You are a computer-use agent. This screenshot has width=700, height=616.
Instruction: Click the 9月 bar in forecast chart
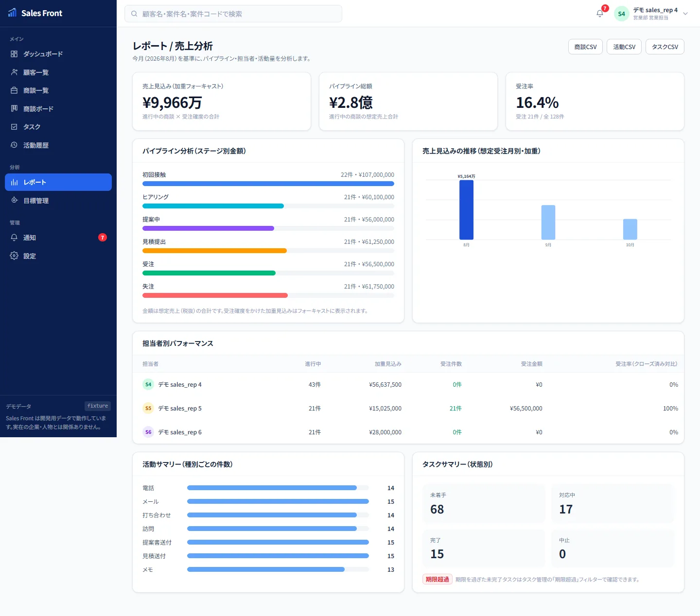coord(548,222)
